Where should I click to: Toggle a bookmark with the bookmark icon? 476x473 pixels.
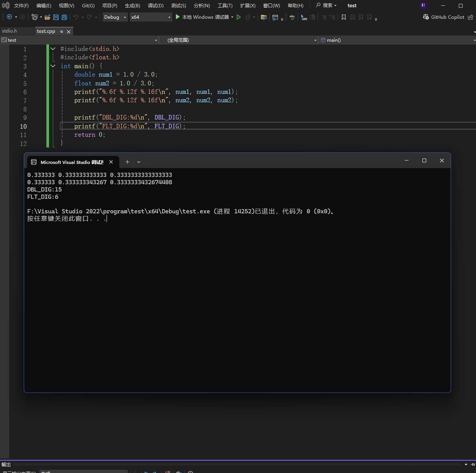pos(344,17)
